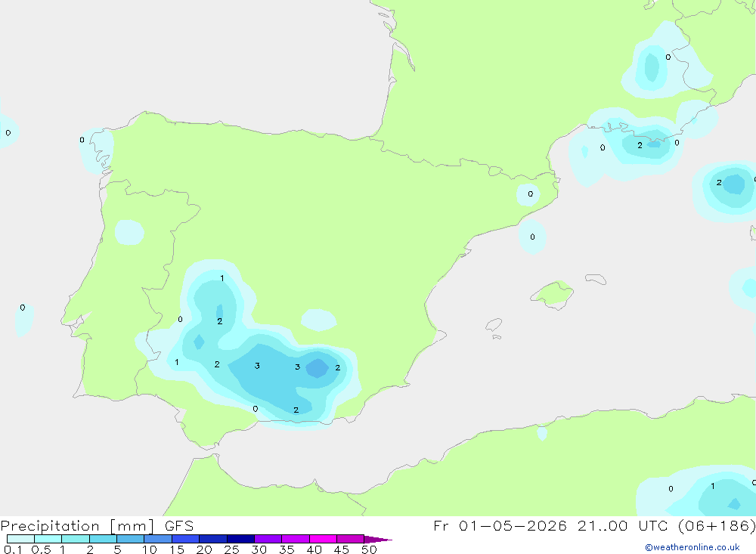Click the '0.1' legend scale label

[x=13, y=549]
